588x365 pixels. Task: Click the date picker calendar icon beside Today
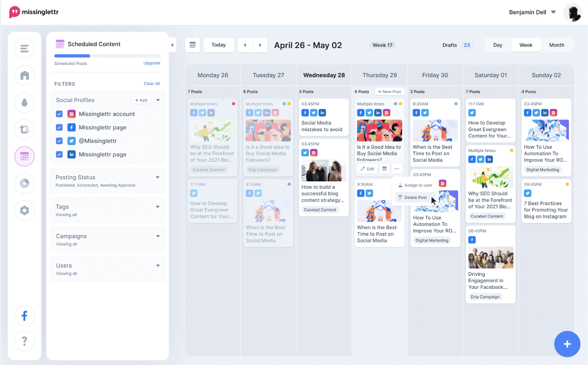pyautogui.click(x=193, y=45)
